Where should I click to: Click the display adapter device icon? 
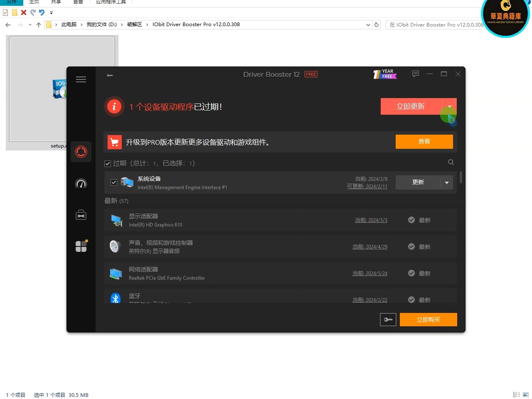pos(116,220)
